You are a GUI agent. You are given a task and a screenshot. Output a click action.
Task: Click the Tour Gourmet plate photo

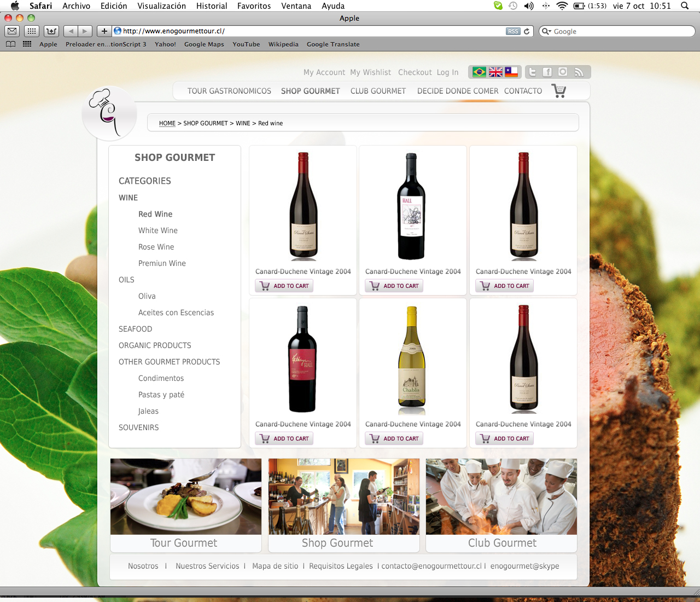point(186,496)
